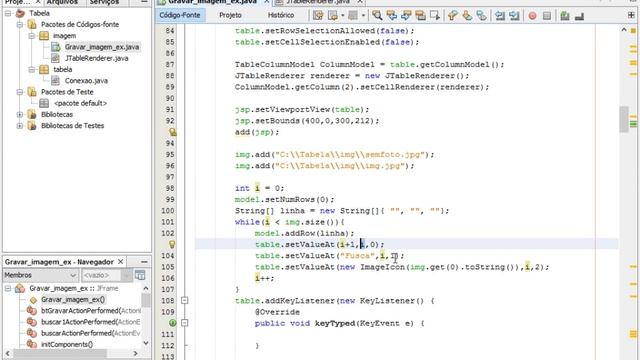Viewport: 640px width, 360px height.
Task: Click line number 100 in gutter
Action: tap(168, 211)
